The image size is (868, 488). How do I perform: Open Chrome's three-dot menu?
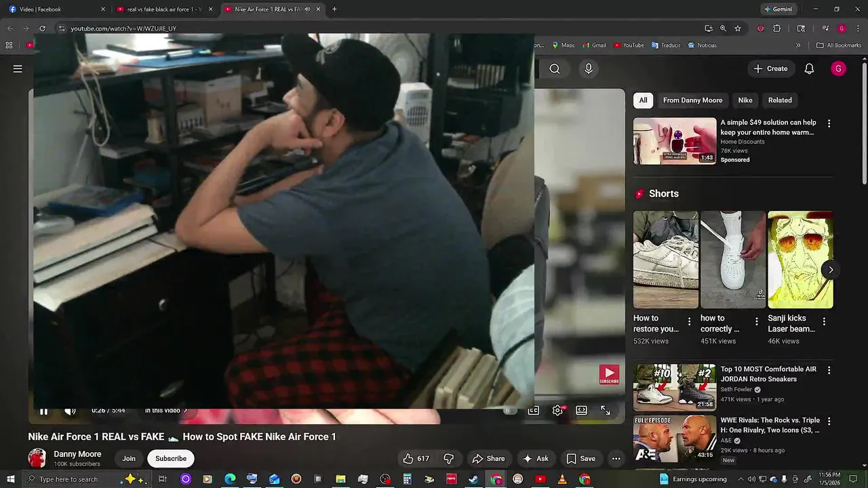point(856,28)
